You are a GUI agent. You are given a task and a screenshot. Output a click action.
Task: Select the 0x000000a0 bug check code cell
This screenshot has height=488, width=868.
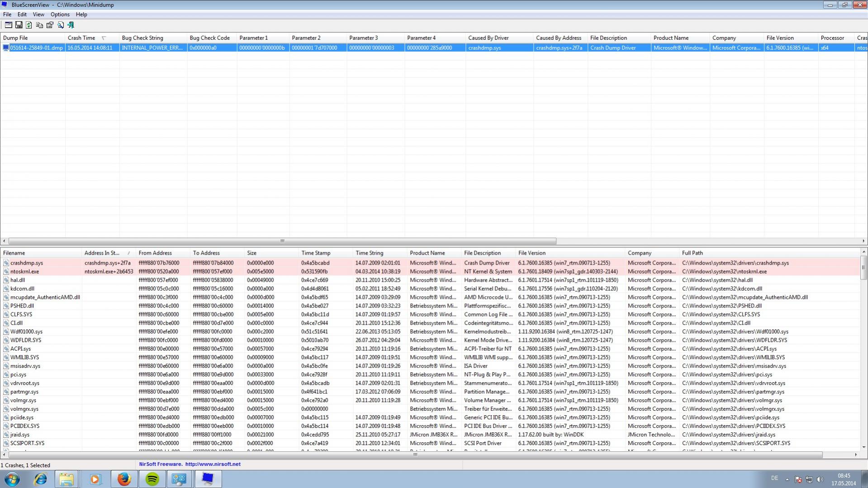[212, 47]
